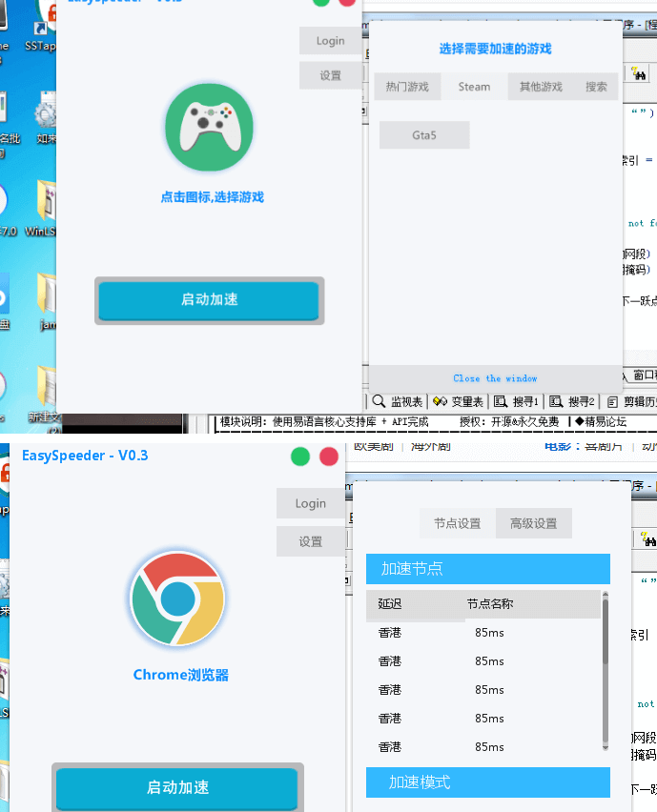The width and height of the screenshot is (657, 812).
Task: Switch to the 节点设置 tab
Action: pos(458,523)
